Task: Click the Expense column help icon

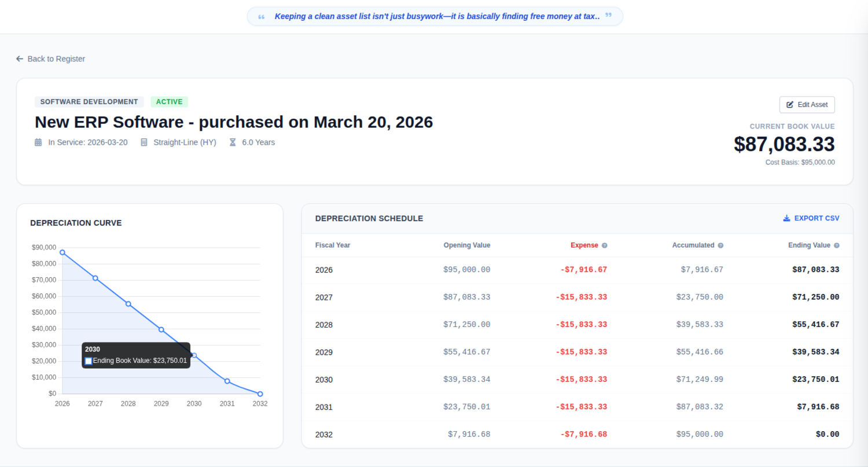Action: click(x=605, y=245)
